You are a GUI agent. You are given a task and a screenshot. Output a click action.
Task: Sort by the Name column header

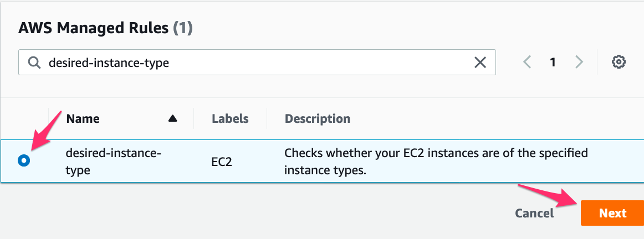(x=83, y=118)
